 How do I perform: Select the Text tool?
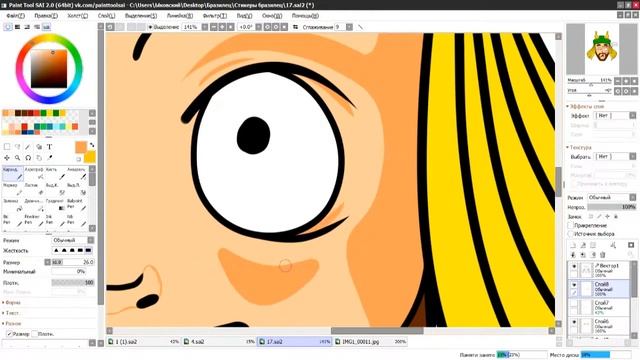point(49,147)
